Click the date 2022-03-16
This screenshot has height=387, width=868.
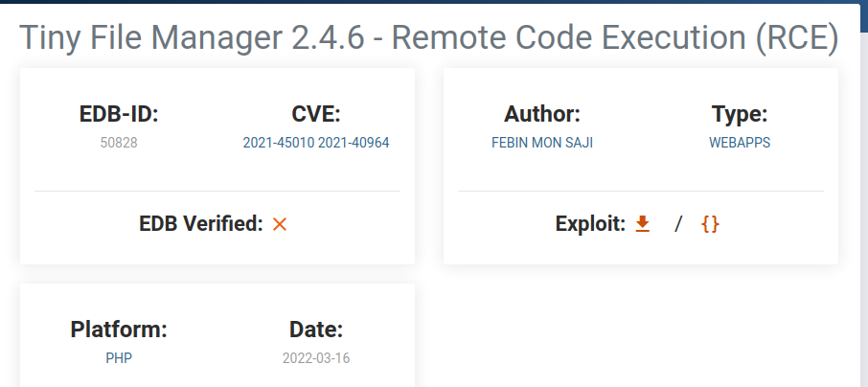tap(316, 358)
